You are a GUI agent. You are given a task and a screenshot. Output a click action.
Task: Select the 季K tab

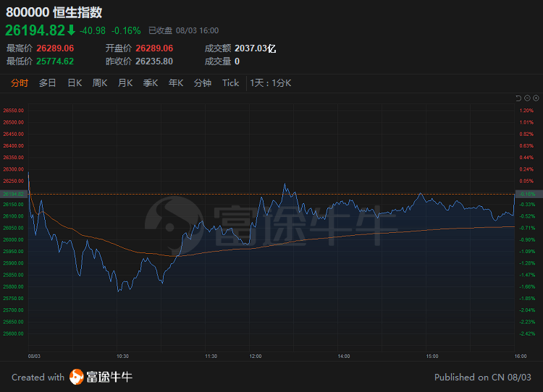pyautogui.click(x=151, y=83)
